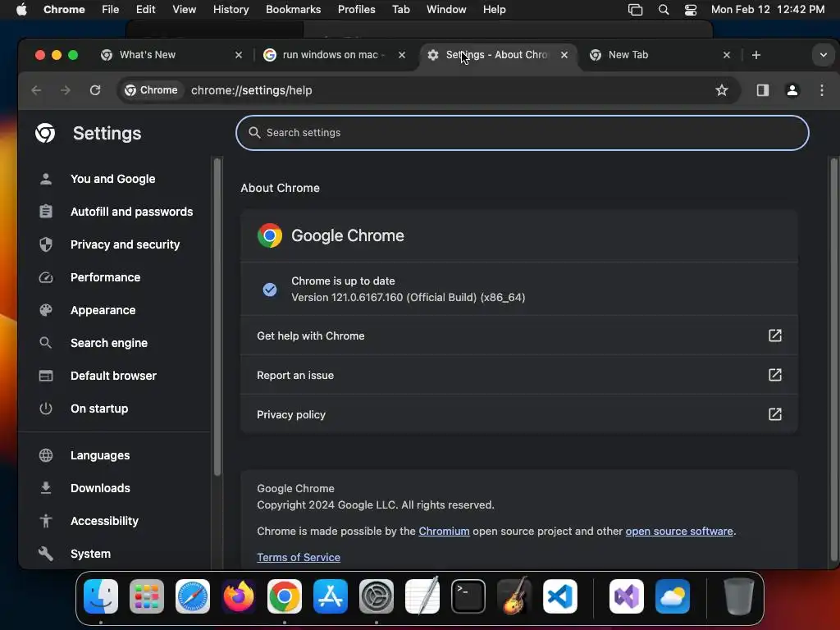
Task: Open App Store from the Dock
Action: pyautogui.click(x=331, y=596)
